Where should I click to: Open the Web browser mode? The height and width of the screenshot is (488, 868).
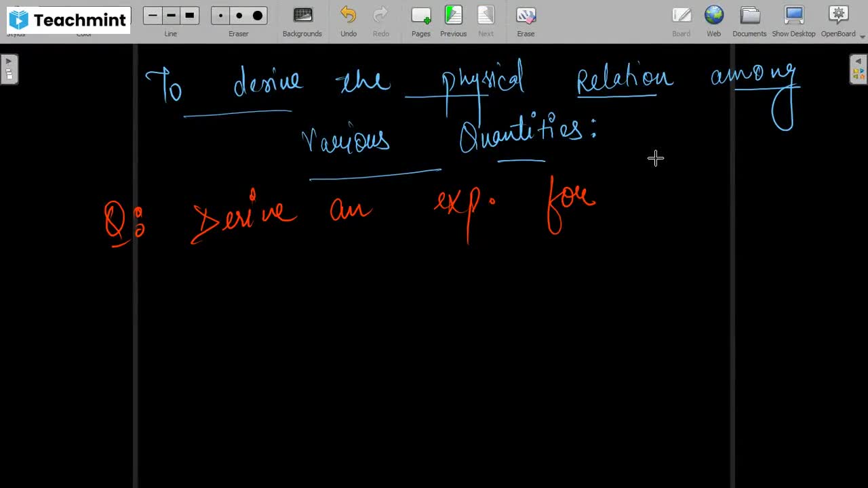coord(713,16)
